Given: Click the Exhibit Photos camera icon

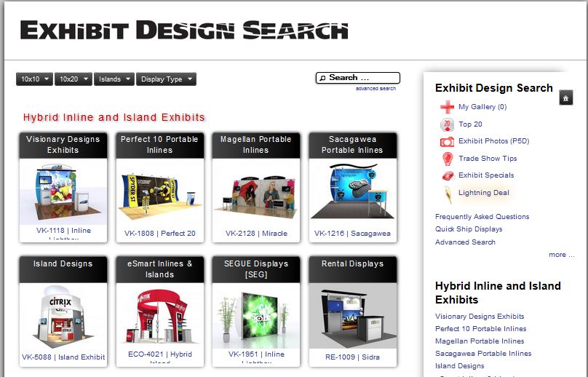Looking at the screenshot, I should 447,141.
